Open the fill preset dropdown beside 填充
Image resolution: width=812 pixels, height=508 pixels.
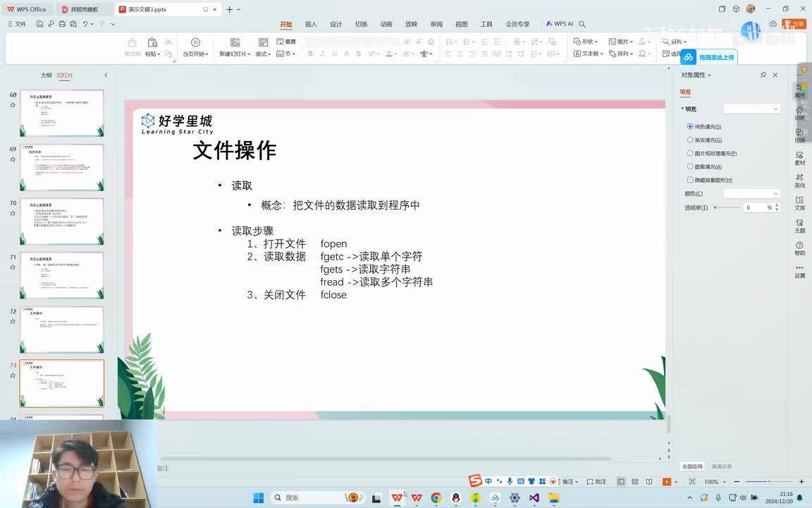(x=751, y=109)
